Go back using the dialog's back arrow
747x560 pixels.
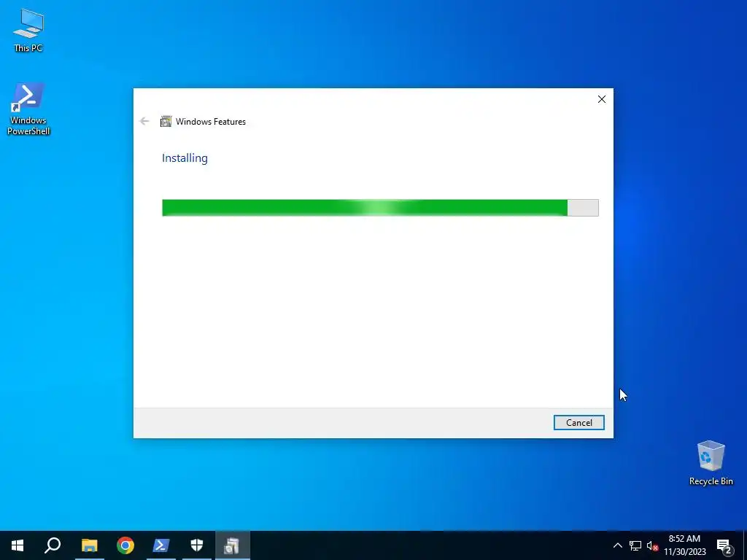pos(144,122)
